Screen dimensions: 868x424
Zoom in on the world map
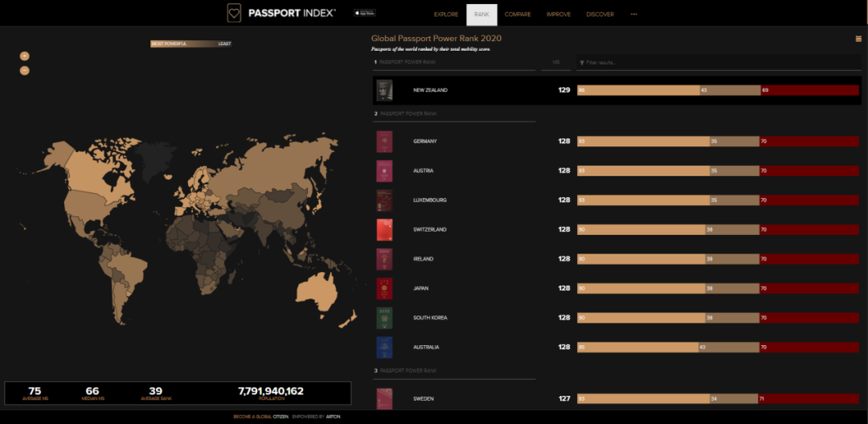tap(24, 56)
